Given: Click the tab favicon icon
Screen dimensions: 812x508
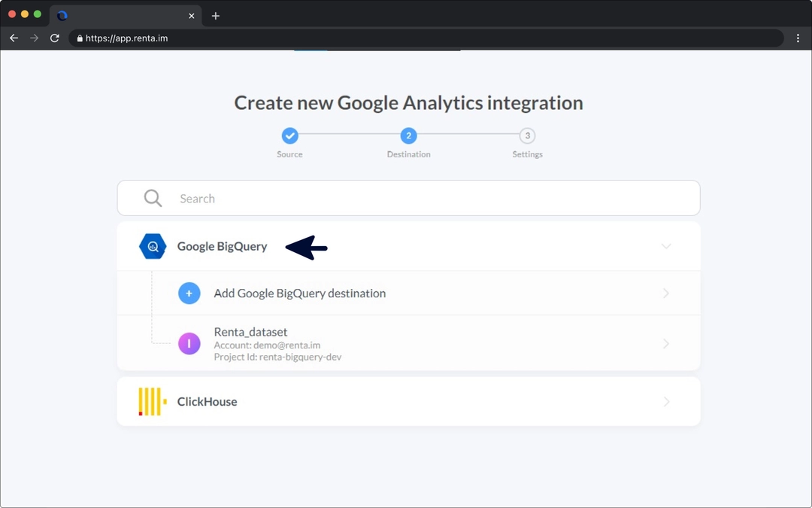Looking at the screenshot, I should pyautogui.click(x=62, y=16).
